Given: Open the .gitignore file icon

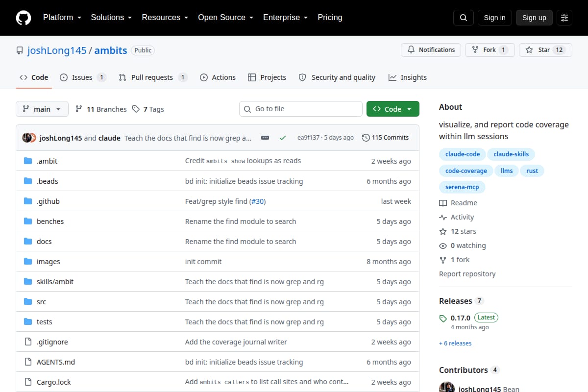Looking at the screenshot, I should [x=28, y=342].
